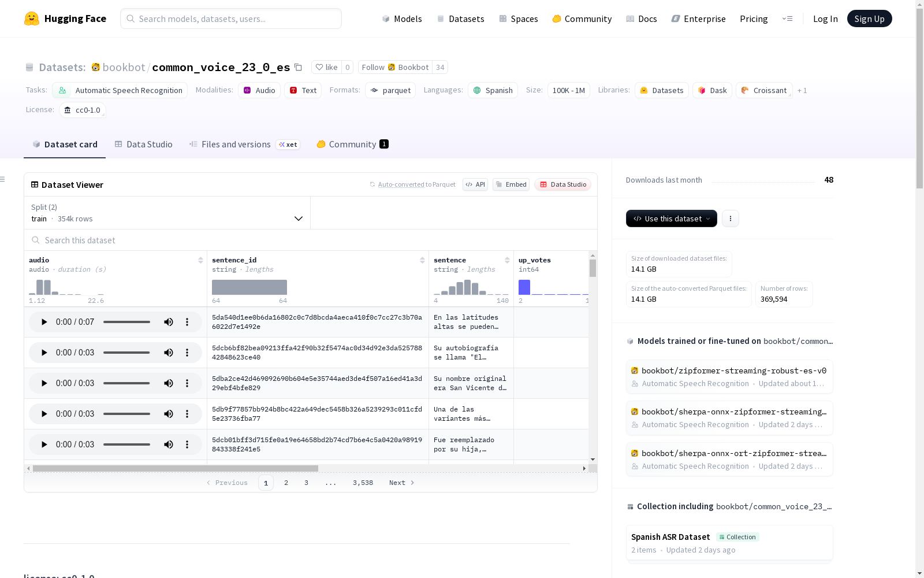This screenshot has width=924, height=578.
Task: Mute the 0:07 audio clip
Action: (x=169, y=322)
